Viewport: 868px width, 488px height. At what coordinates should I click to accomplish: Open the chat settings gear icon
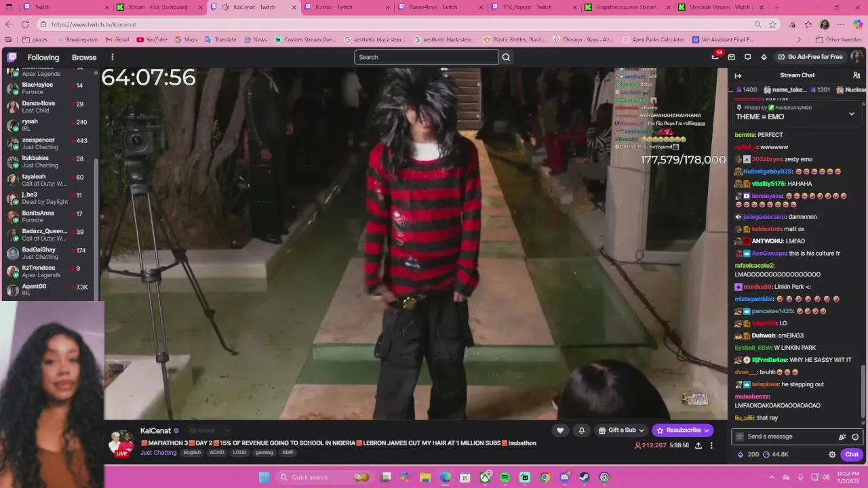pos(832,454)
